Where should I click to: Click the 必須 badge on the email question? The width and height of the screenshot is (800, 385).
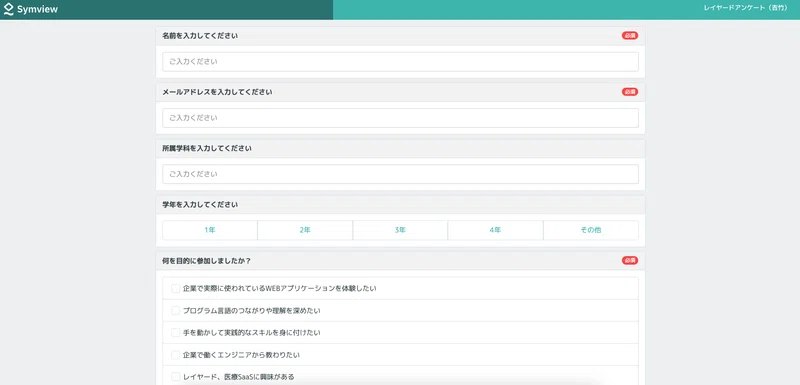pos(630,92)
